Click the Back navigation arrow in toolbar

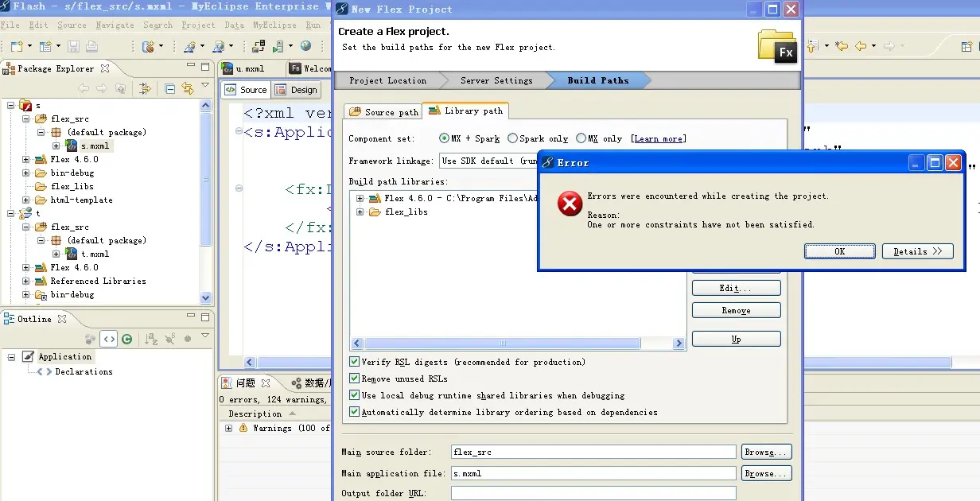[861, 47]
